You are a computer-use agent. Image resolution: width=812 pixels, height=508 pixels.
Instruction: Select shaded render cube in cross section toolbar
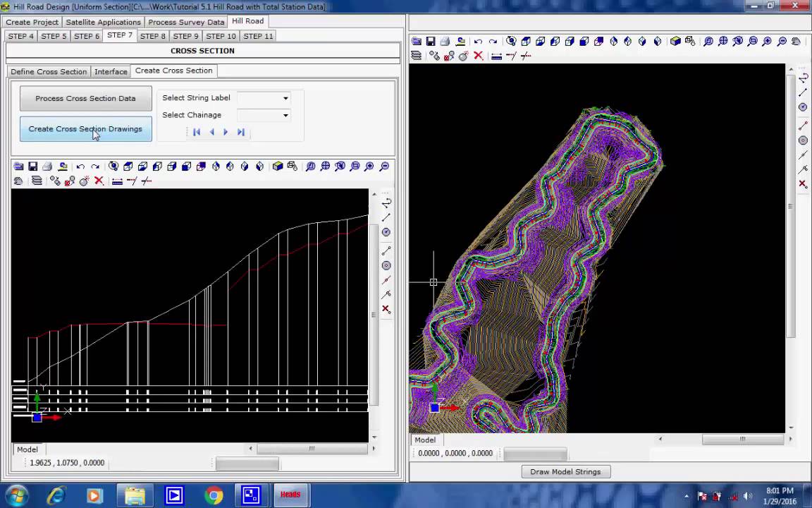pos(278,167)
